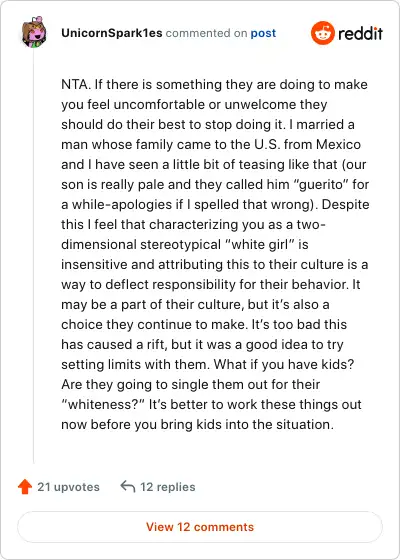Click the "commented on" text in header
Screen dimensions: 400x560
(x=206, y=33)
